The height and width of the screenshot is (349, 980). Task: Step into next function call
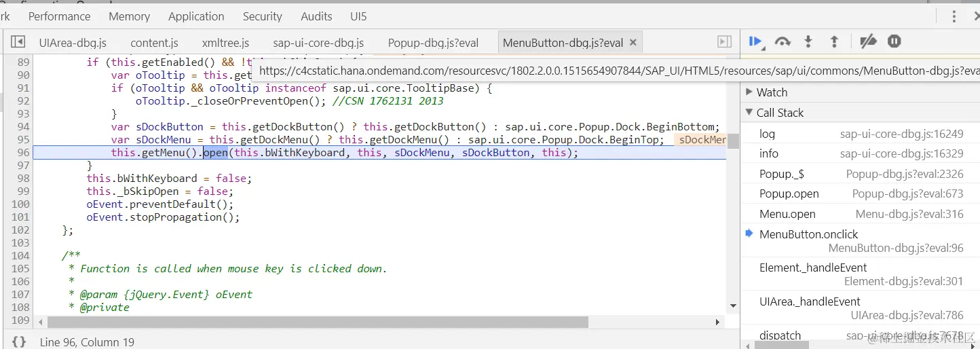(x=808, y=42)
